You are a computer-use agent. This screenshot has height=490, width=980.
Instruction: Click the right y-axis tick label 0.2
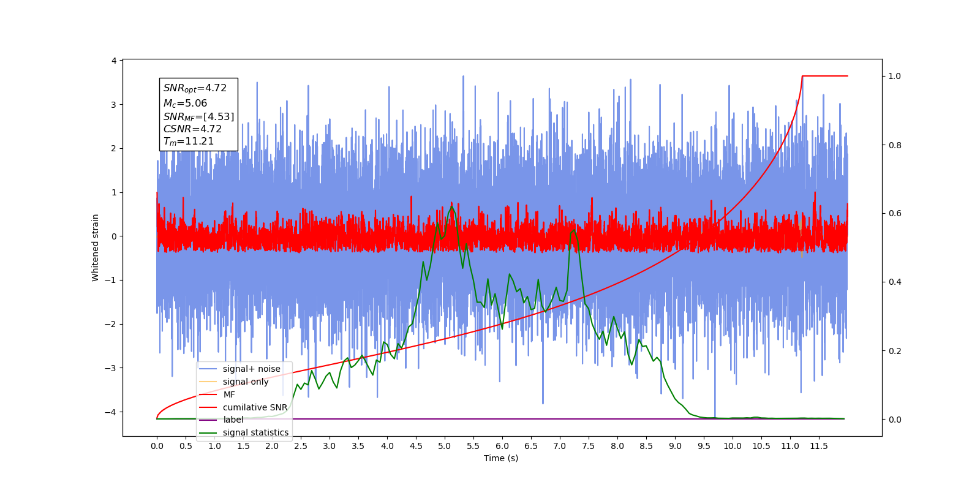pyautogui.click(x=895, y=351)
